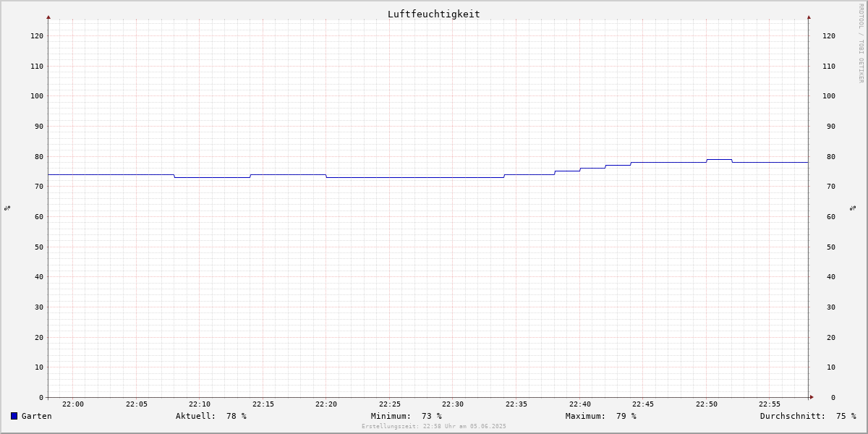Screen dimensions: 868x434
Task: Select the Maximum: 79 % value
Action: pyautogui.click(x=601, y=416)
